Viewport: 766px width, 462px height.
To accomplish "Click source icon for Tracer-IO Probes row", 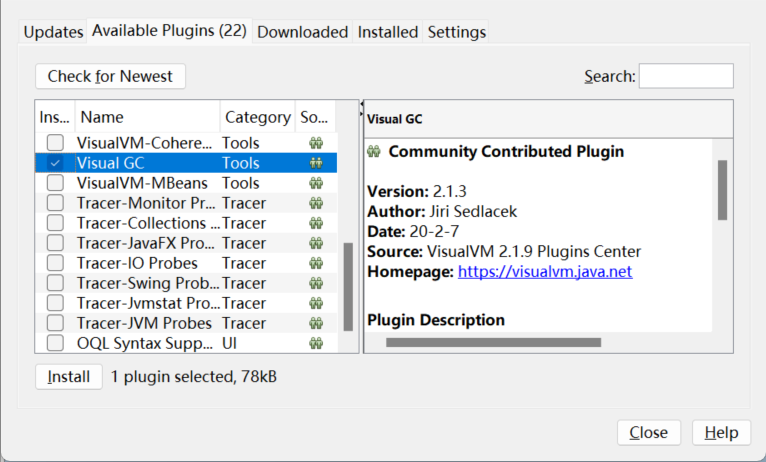I will pyautogui.click(x=316, y=263).
